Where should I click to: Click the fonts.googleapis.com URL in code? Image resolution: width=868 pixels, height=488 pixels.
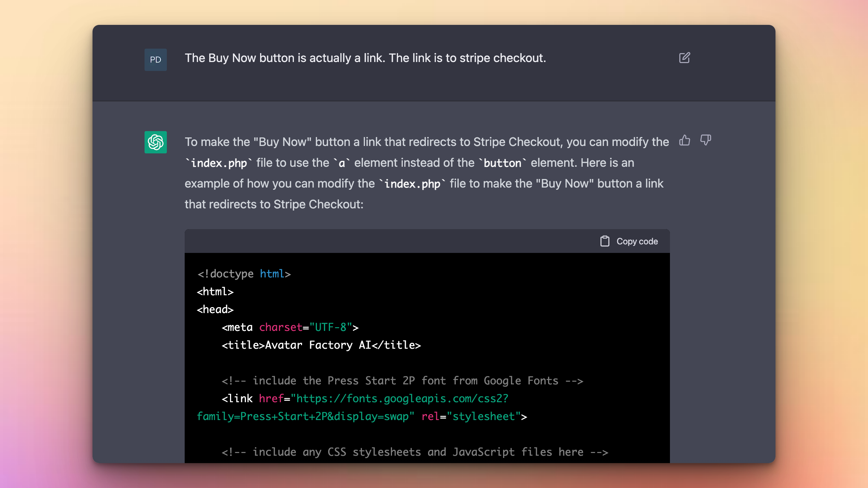pyautogui.click(x=399, y=398)
